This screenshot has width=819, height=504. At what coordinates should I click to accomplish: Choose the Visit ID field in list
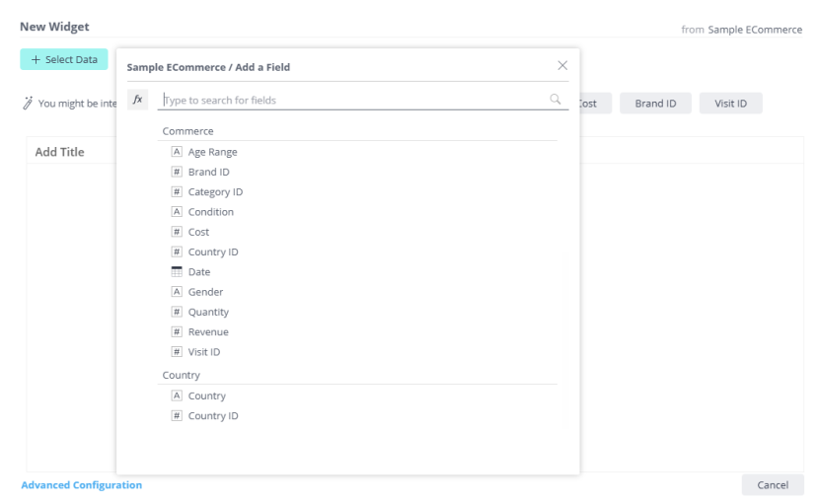[x=204, y=352]
